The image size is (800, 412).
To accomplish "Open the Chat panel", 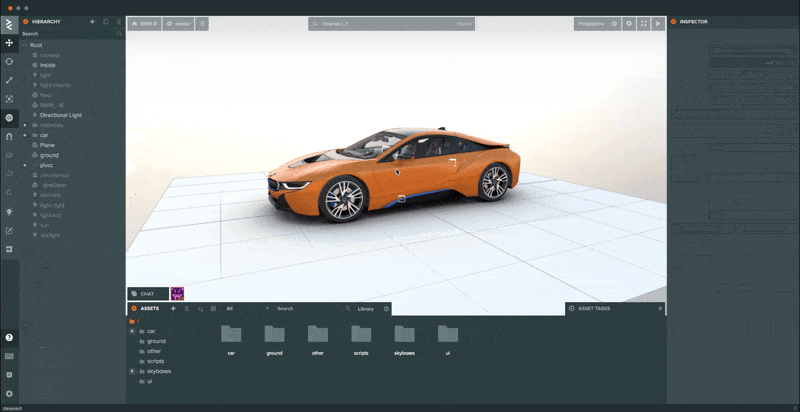I will point(148,294).
